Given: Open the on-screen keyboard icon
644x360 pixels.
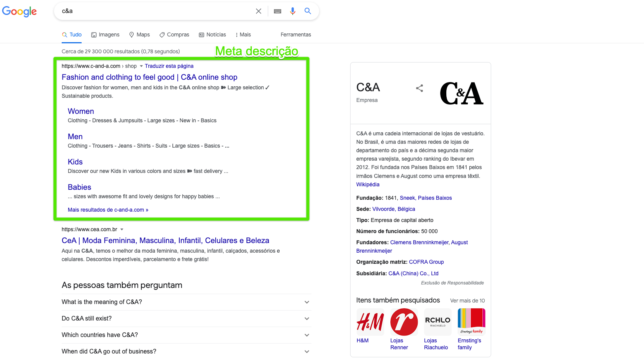Looking at the screenshot, I should coord(278,11).
